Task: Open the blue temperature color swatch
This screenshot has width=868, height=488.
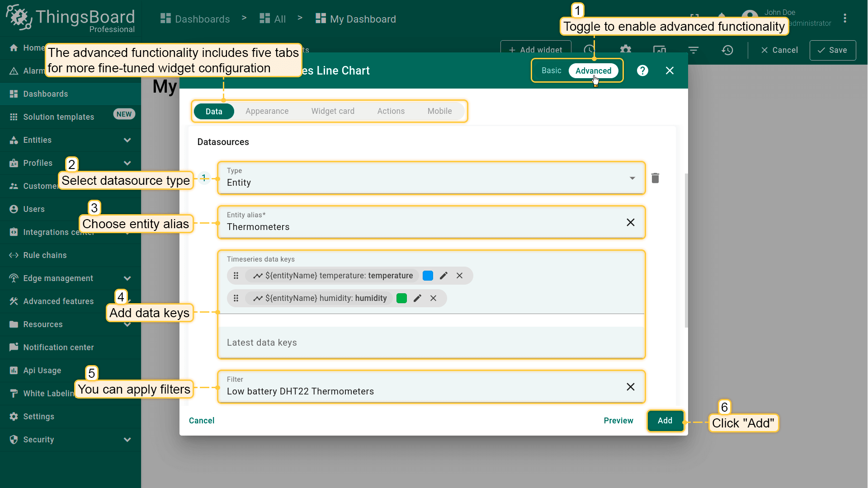Action: (428, 276)
